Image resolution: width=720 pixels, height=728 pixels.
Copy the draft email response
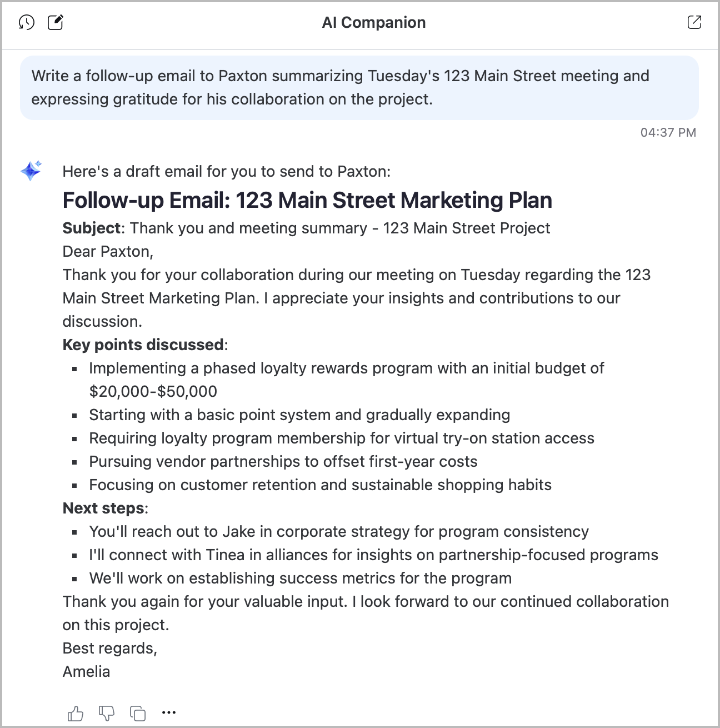pyautogui.click(x=137, y=712)
